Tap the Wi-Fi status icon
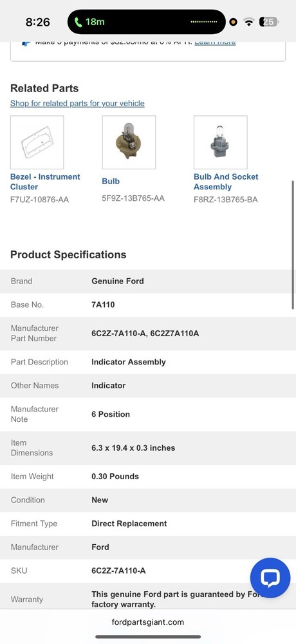The width and height of the screenshot is (296, 644). [x=248, y=22]
